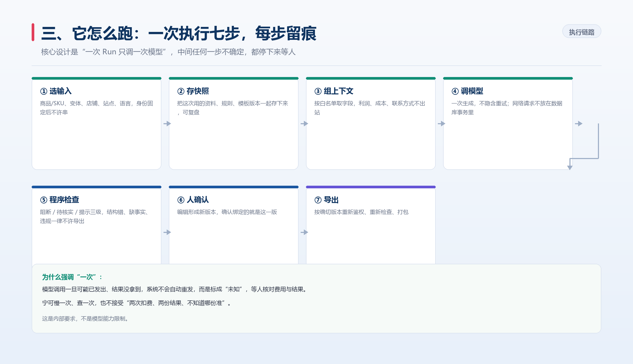Click the ④ 调模型 card heading

coord(467,91)
